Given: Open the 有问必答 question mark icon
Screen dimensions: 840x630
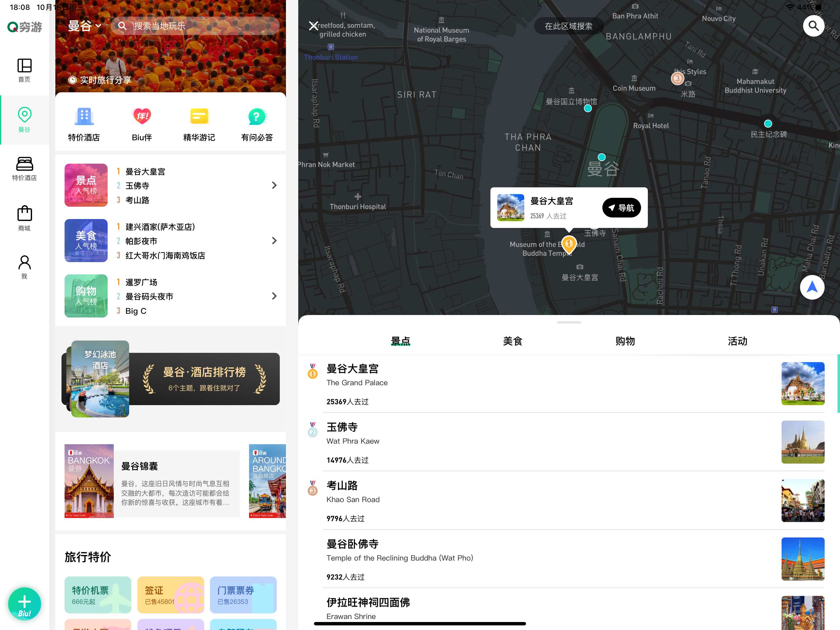Looking at the screenshot, I should (257, 116).
